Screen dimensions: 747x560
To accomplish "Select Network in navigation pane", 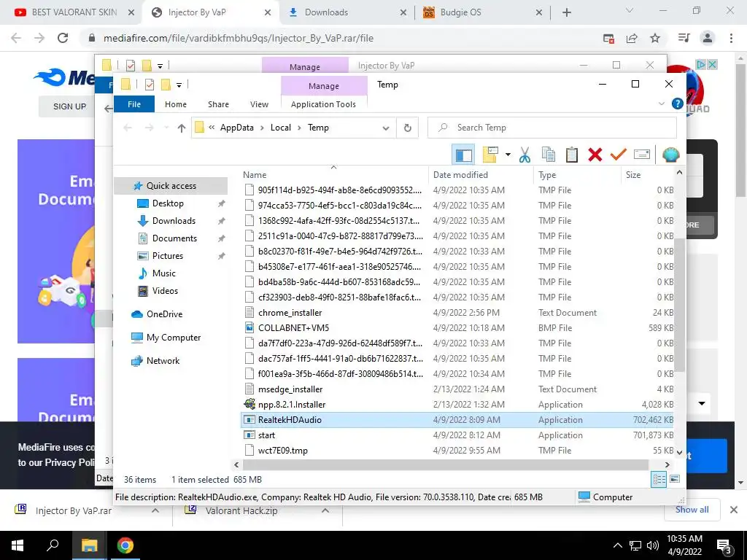I will [x=163, y=361].
